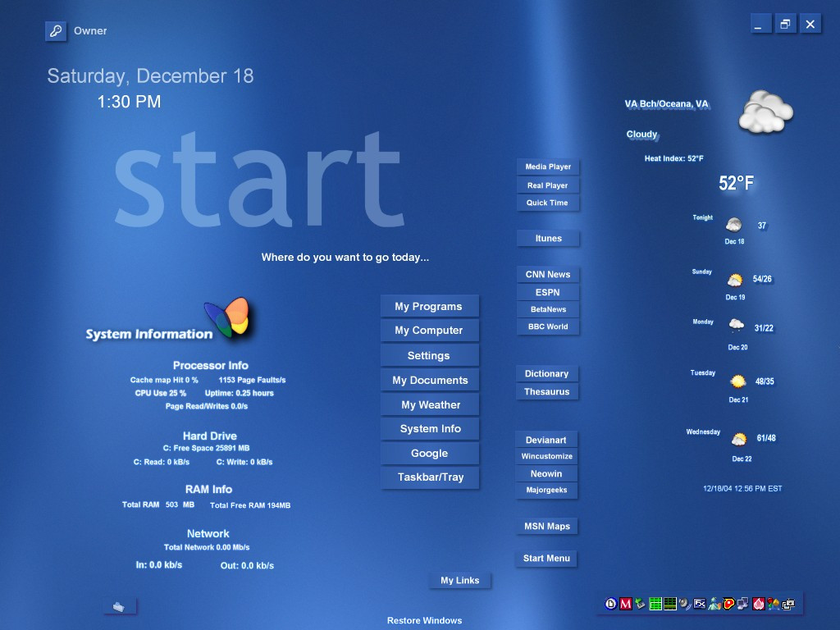Click the System Info button
This screenshot has width=840, height=630.
430,428
